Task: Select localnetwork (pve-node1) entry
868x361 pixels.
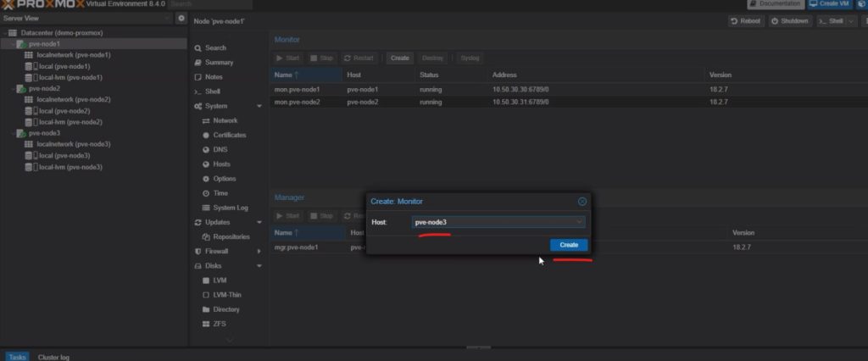Action: [73, 55]
